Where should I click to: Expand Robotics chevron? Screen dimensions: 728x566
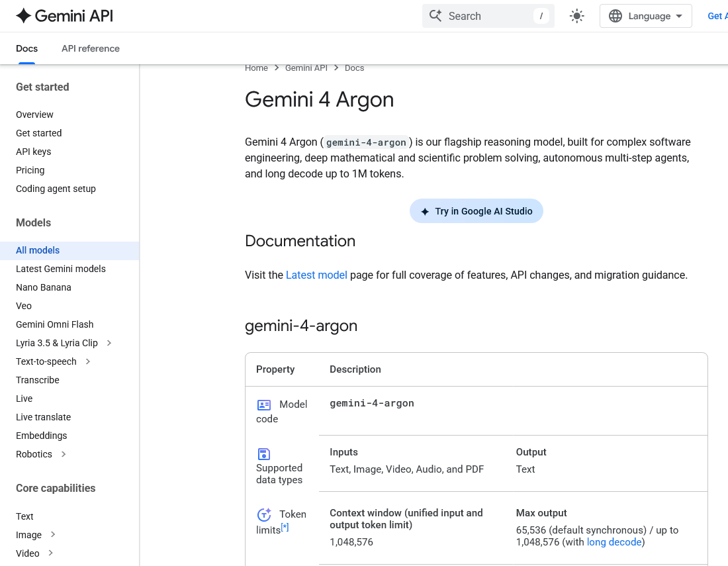tap(64, 455)
